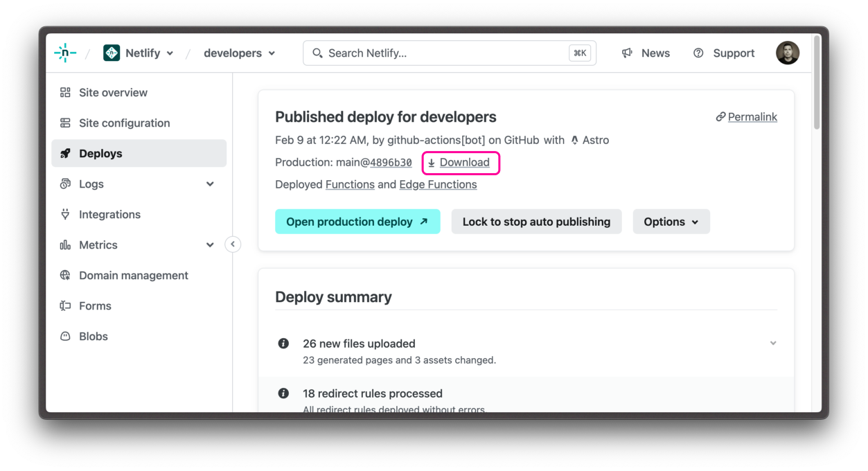Viewport: 868px width, 471px height.
Task: Click the Deploy summary heading
Action: point(333,297)
